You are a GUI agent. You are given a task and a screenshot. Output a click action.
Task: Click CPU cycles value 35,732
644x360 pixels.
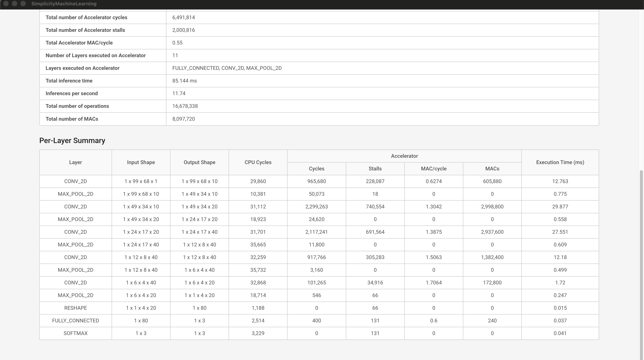coord(258,270)
